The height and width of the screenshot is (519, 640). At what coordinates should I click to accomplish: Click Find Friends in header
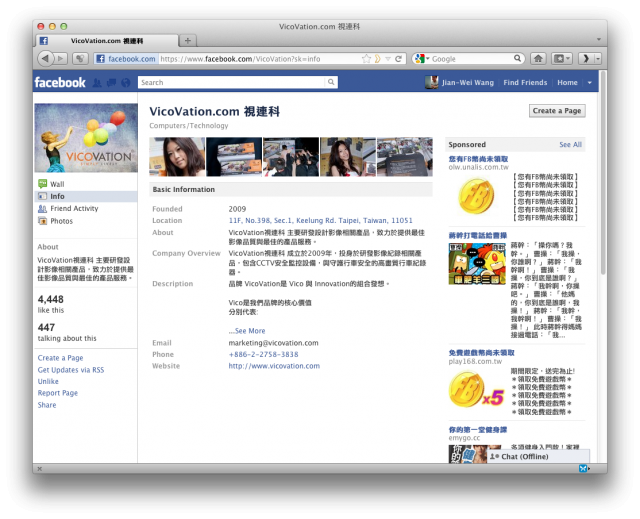(525, 82)
